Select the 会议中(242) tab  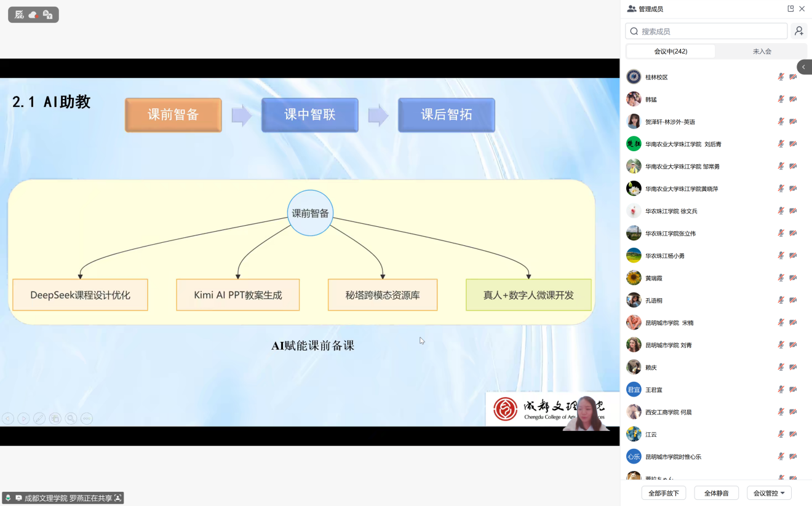click(x=671, y=52)
